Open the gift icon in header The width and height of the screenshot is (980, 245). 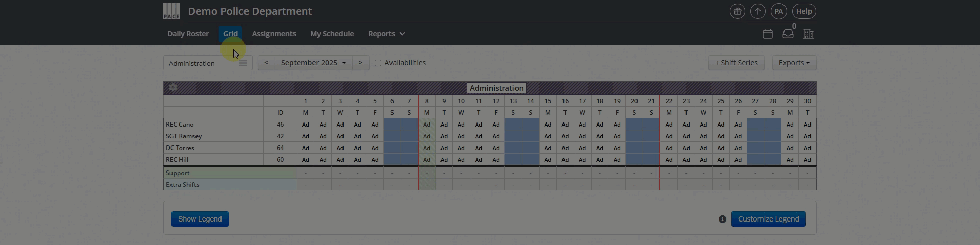737,11
